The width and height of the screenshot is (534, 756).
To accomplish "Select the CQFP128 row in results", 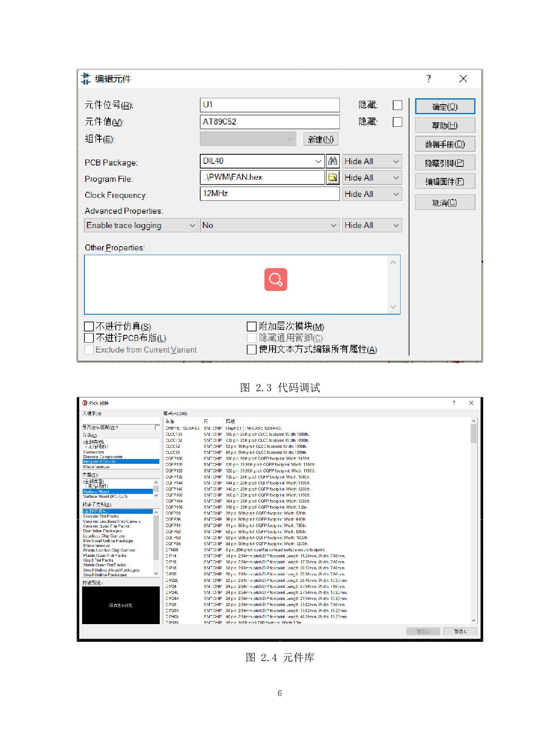I will pyautogui.click(x=318, y=471).
